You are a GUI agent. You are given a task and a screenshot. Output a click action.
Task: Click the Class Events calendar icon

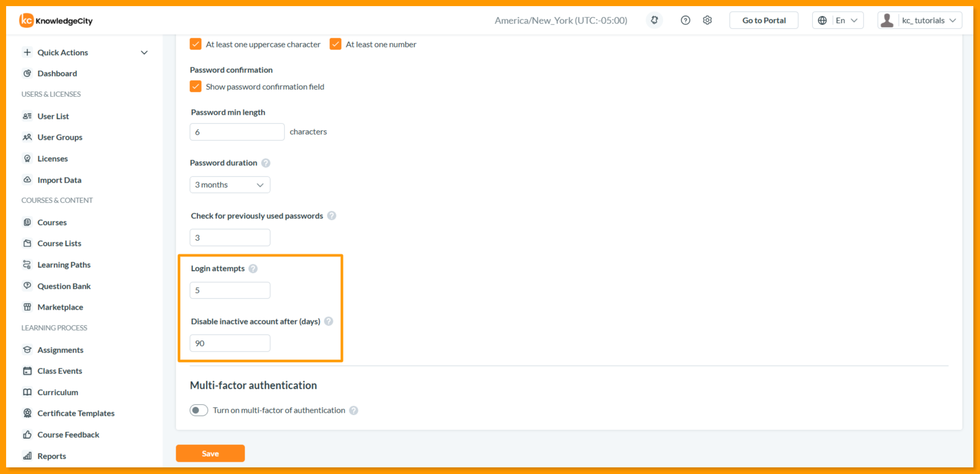(x=28, y=370)
